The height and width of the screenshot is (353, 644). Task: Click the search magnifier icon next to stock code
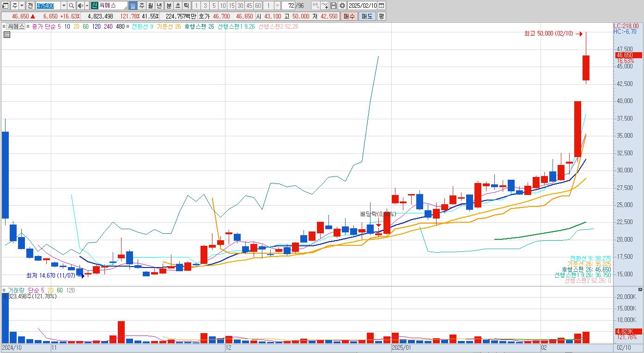[72, 6]
